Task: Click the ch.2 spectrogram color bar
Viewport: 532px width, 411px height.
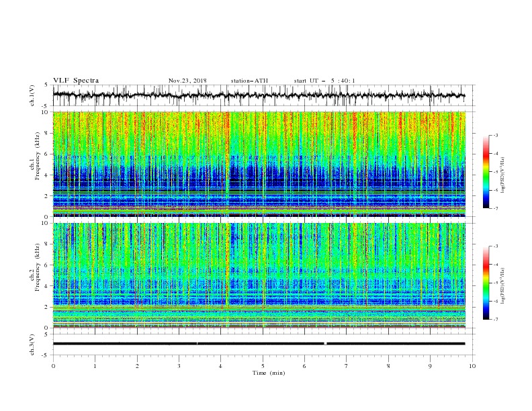Action: click(486, 283)
